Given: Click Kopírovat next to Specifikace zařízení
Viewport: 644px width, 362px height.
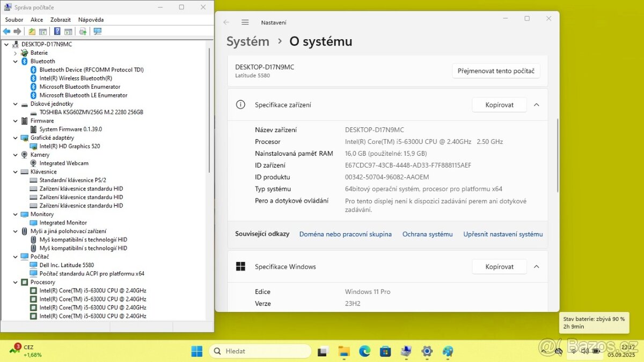Looking at the screenshot, I should click(x=499, y=105).
